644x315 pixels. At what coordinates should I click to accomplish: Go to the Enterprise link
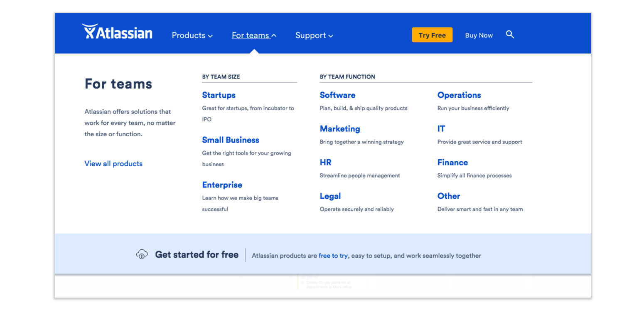pyautogui.click(x=222, y=185)
